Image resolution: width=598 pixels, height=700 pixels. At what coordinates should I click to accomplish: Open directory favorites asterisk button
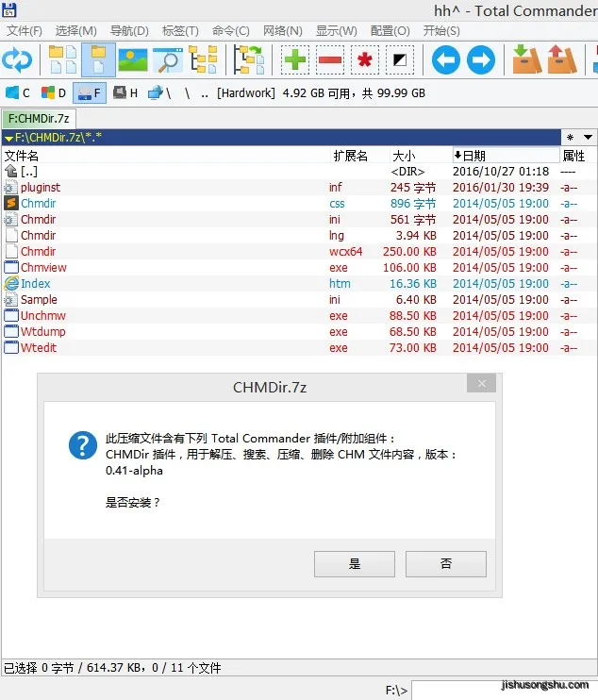click(x=570, y=138)
